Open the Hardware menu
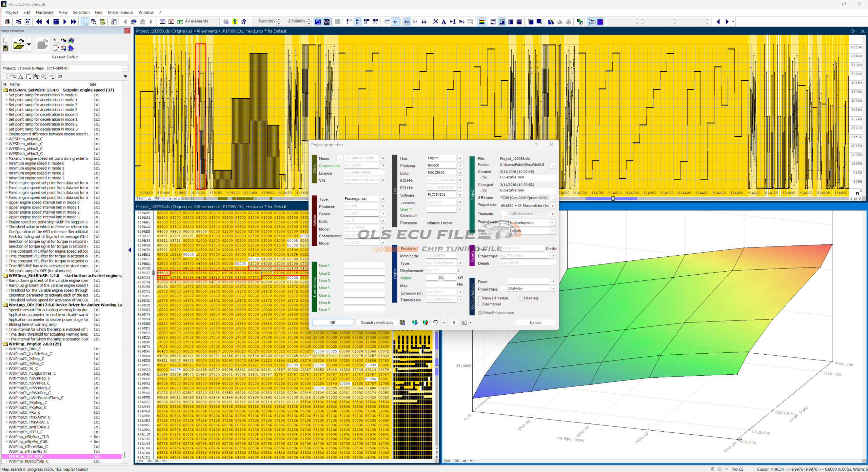The image size is (868, 472). [44, 12]
